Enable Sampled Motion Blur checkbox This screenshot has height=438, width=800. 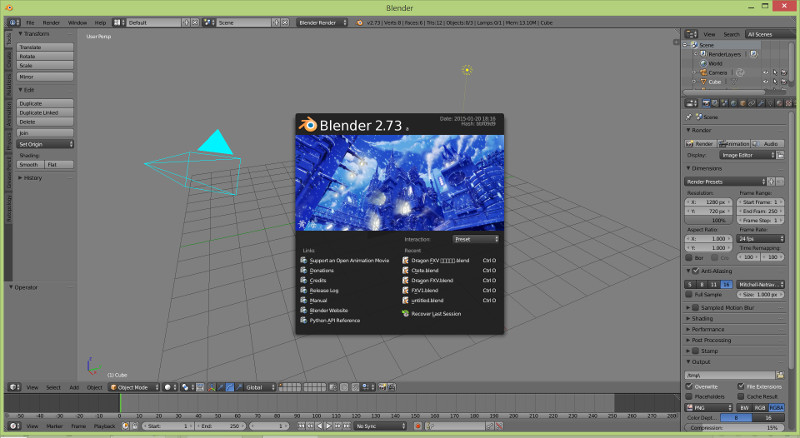click(695, 308)
